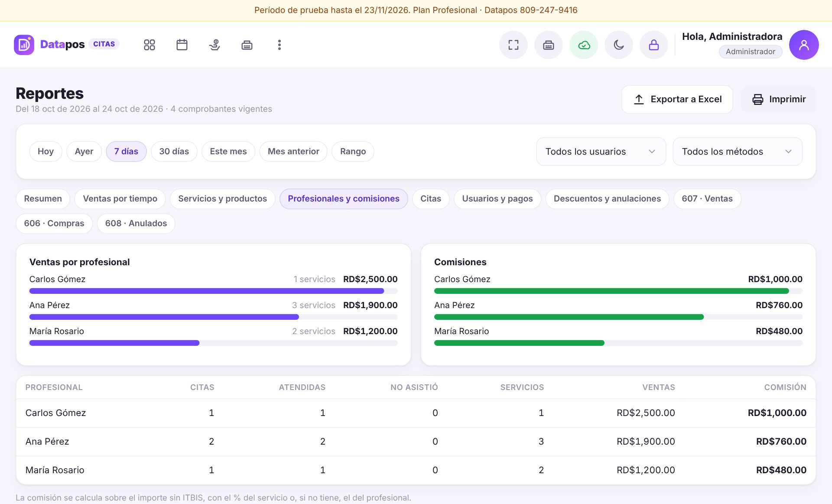Enter fullscreen with the expand icon

[x=513, y=45]
